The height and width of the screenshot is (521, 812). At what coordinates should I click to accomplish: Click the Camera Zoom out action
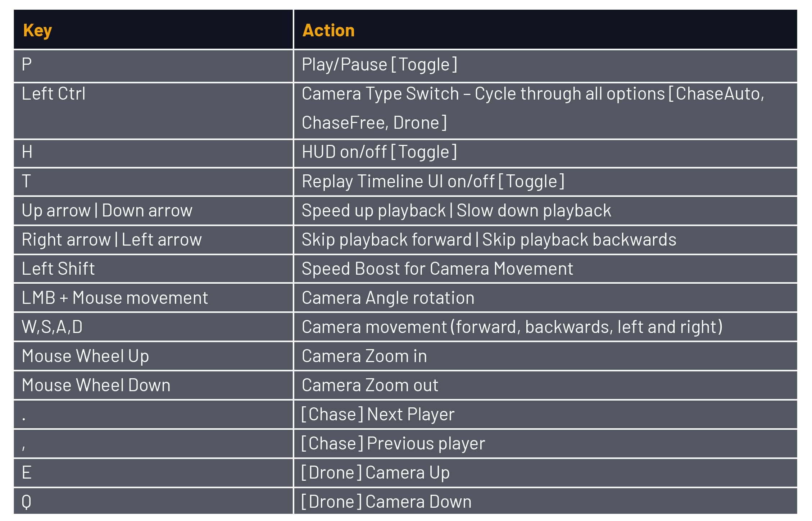point(370,385)
